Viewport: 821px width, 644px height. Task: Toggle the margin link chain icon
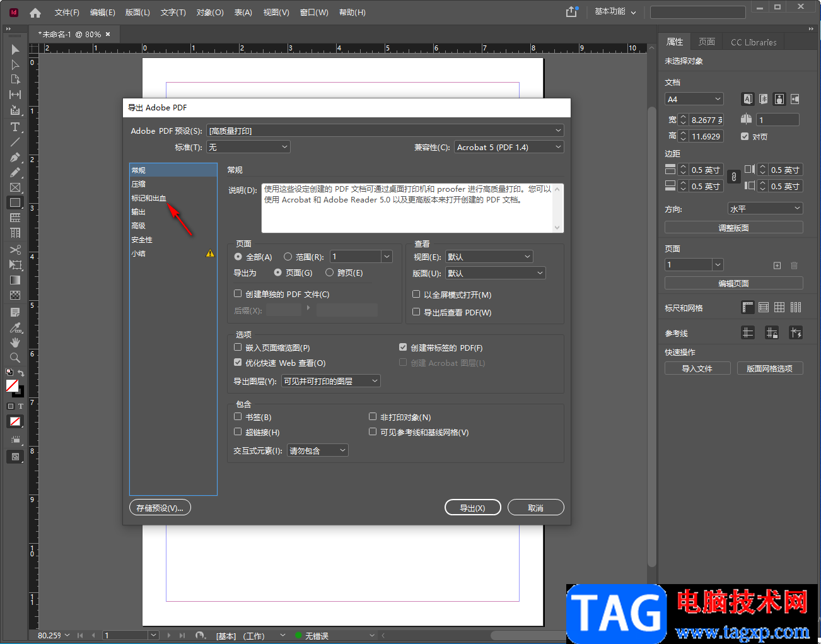click(x=734, y=177)
